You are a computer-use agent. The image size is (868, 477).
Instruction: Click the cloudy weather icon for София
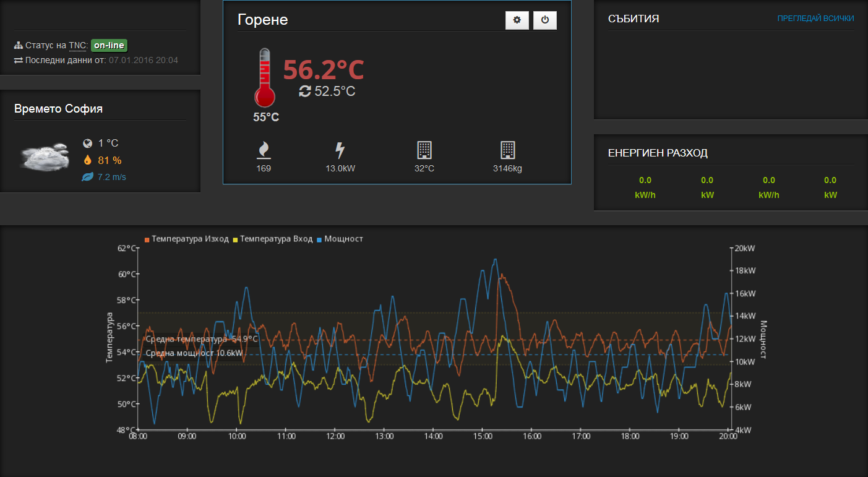point(44,157)
